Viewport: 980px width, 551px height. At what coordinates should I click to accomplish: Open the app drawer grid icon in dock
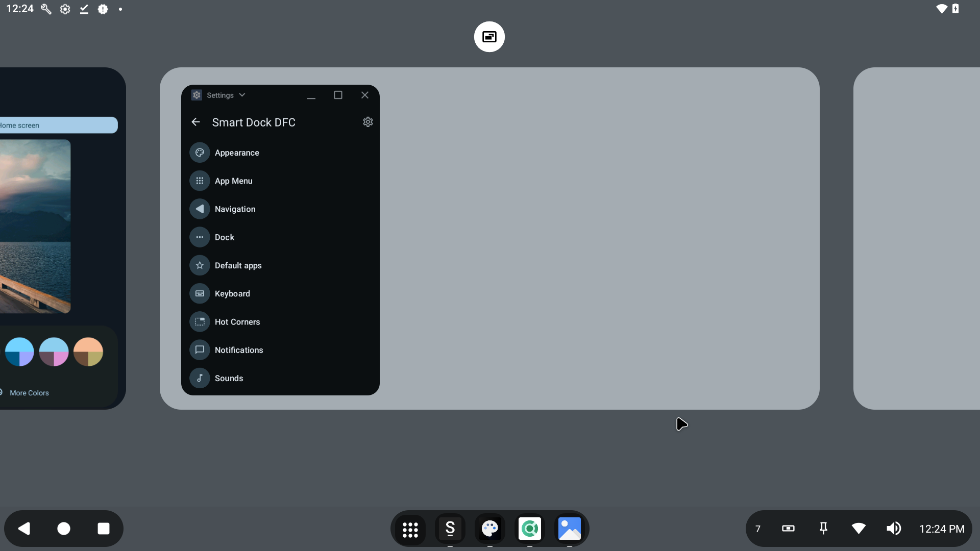[410, 529]
